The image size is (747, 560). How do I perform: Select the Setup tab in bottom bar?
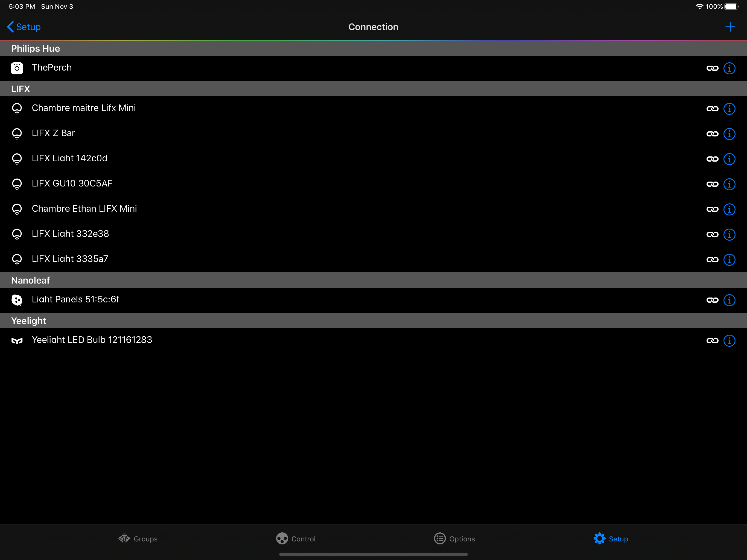(x=611, y=539)
